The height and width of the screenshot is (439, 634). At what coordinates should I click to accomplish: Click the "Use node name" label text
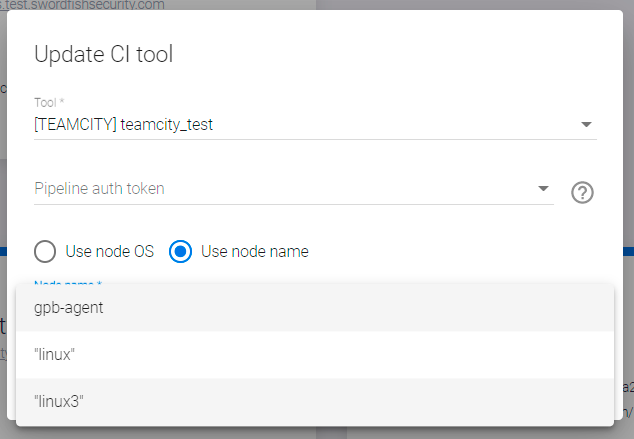(254, 251)
